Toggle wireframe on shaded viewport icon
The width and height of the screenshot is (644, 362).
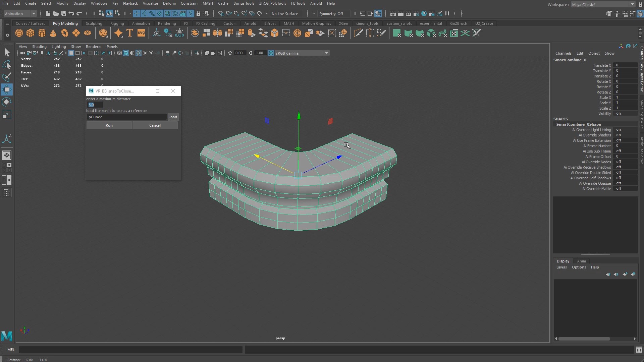[x=139, y=53]
